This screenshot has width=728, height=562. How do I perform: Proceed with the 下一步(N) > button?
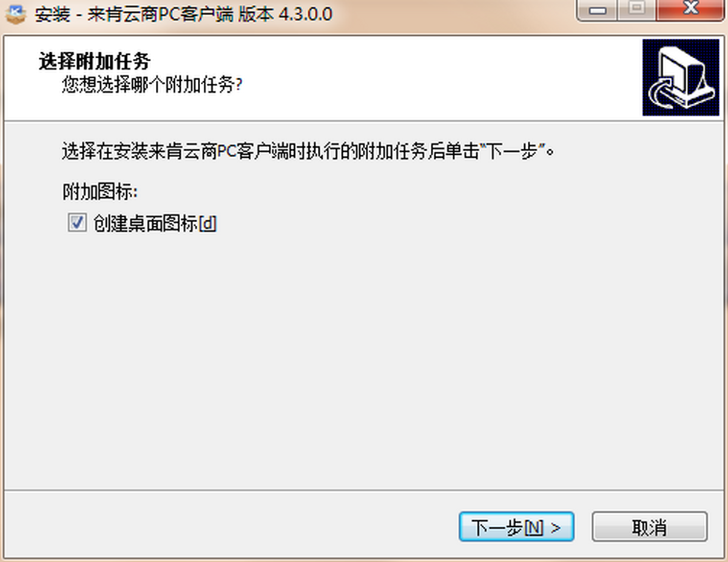click(516, 527)
